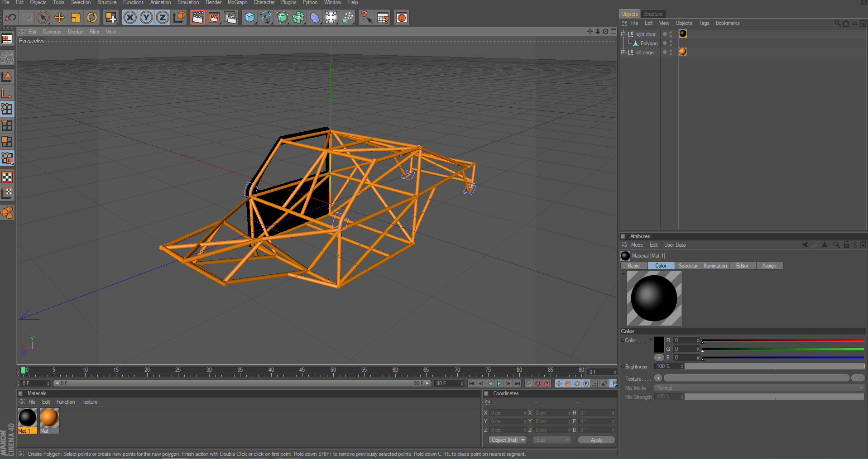The image size is (868, 459).
Task: Switch to the Specular material tab
Action: tap(688, 266)
